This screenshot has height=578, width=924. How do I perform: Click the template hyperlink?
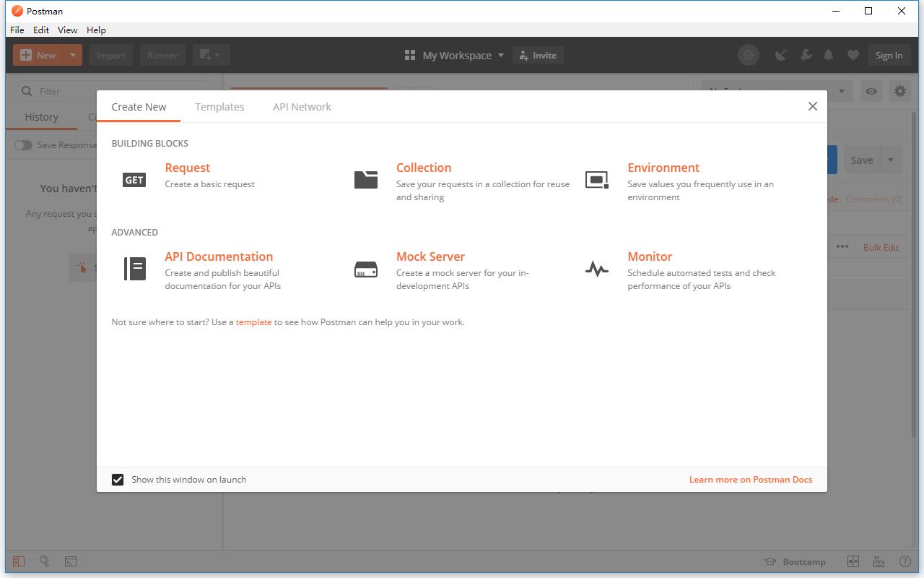click(x=253, y=322)
